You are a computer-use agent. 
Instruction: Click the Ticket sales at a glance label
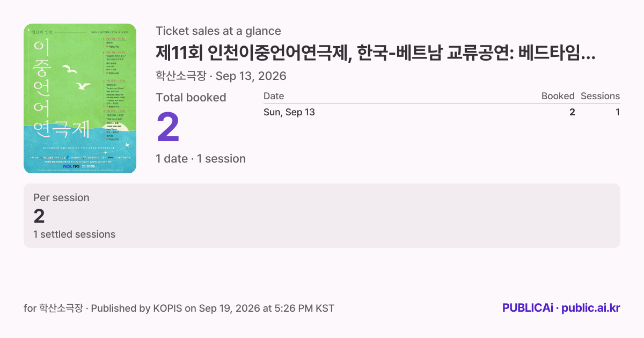coord(218,31)
